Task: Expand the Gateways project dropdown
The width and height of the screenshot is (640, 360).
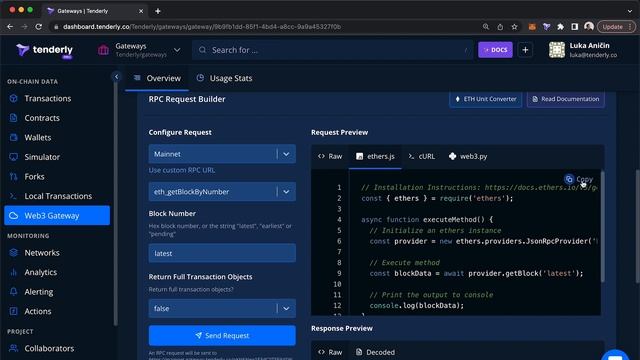Action: tap(177, 50)
